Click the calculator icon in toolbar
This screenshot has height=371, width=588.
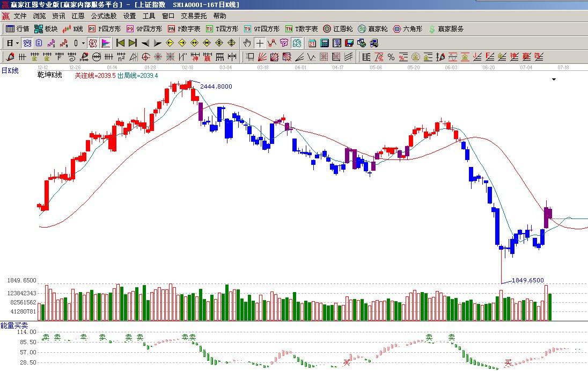325,43
